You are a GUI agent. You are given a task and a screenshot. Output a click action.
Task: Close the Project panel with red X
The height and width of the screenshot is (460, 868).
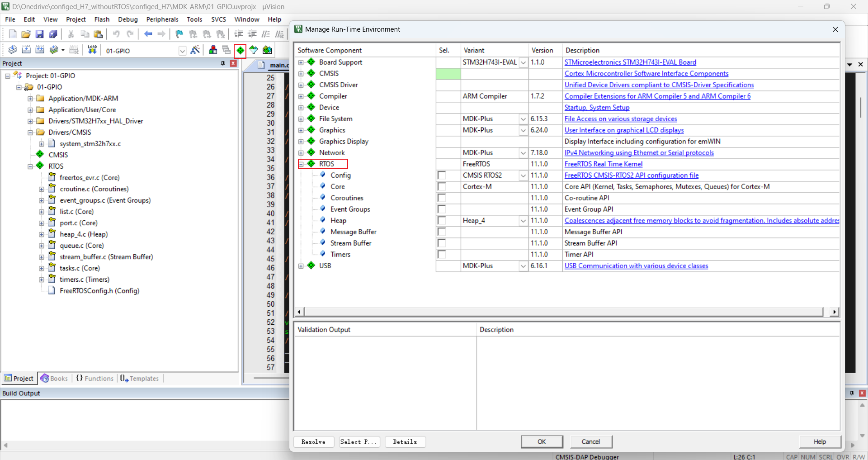[x=233, y=63]
